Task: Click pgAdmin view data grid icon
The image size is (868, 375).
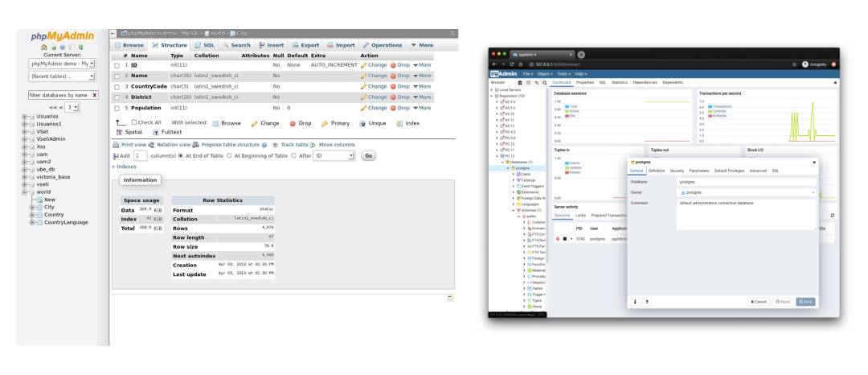Action: pos(528,83)
